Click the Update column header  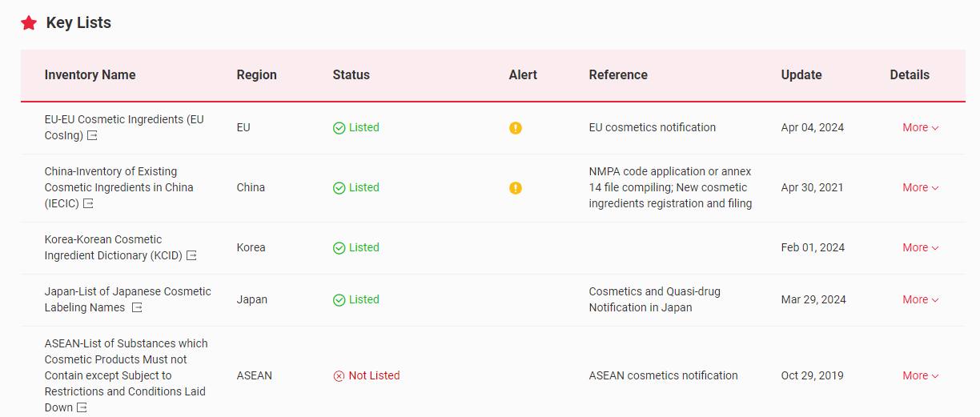pyautogui.click(x=801, y=75)
